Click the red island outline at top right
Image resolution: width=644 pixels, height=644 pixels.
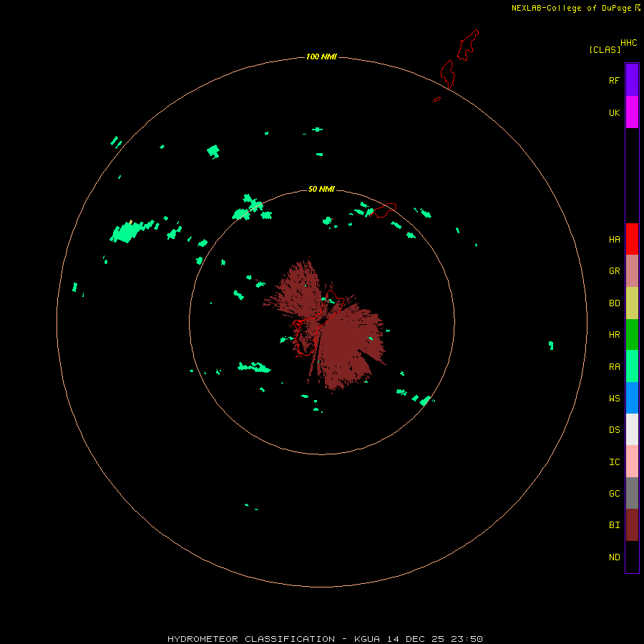click(x=467, y=45)
